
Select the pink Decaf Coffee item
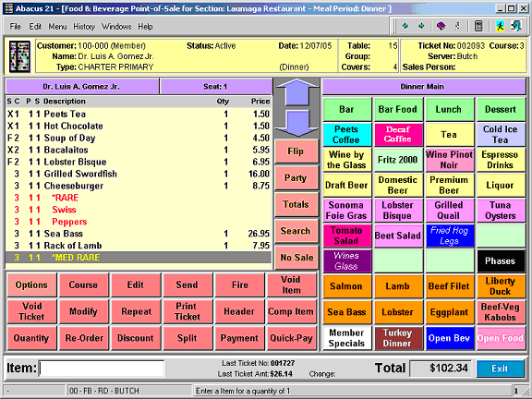pyautogui.click(x=398, y=134)
